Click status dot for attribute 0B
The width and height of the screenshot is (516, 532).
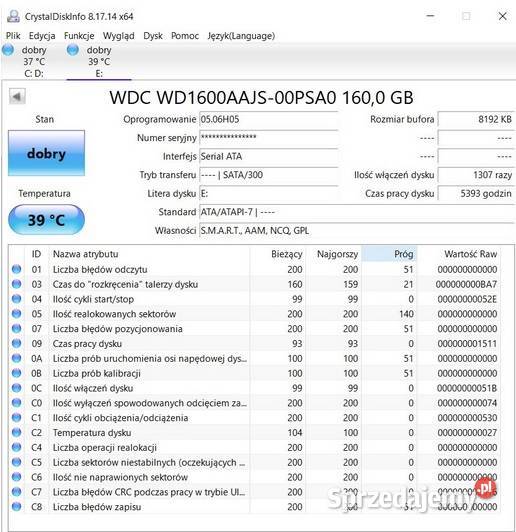click(16, 373)
